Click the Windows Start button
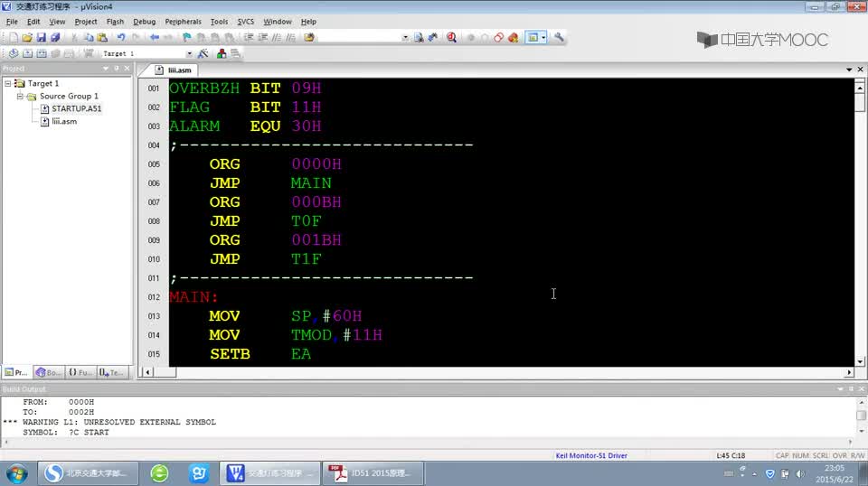The height and width of the screenshot is (486, 868). [16, 473]
